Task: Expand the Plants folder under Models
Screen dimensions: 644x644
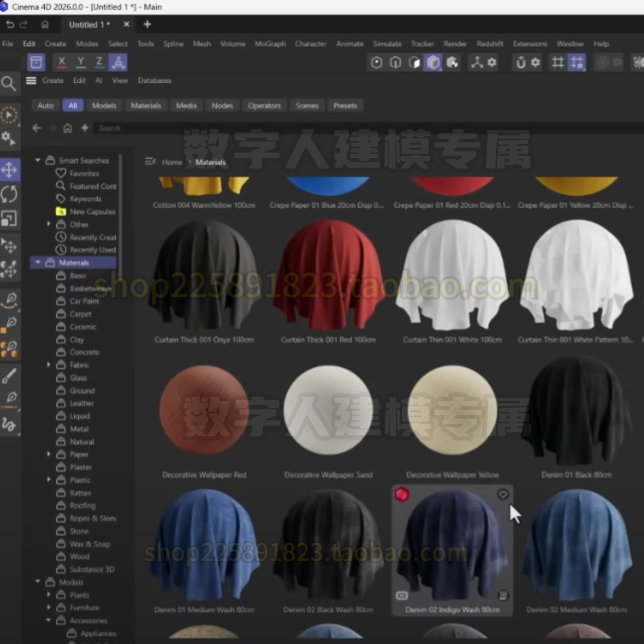Action: (49, 595)
